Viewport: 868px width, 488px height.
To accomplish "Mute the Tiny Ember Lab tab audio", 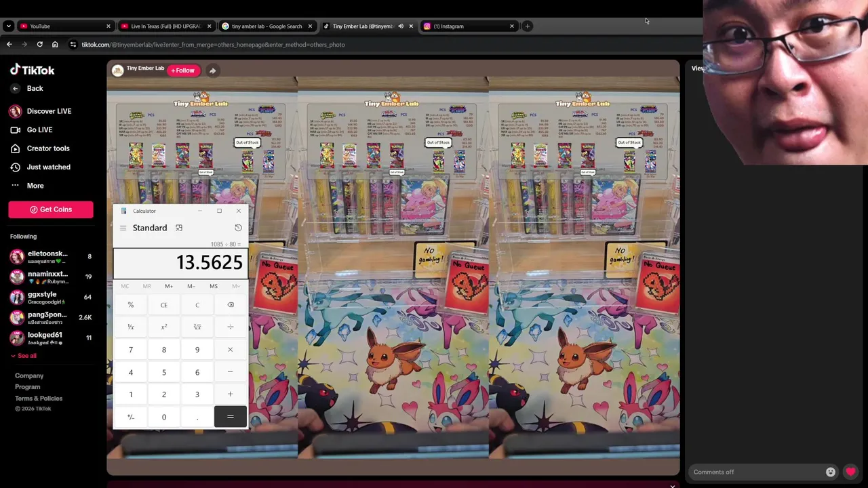I will (401, 26).
